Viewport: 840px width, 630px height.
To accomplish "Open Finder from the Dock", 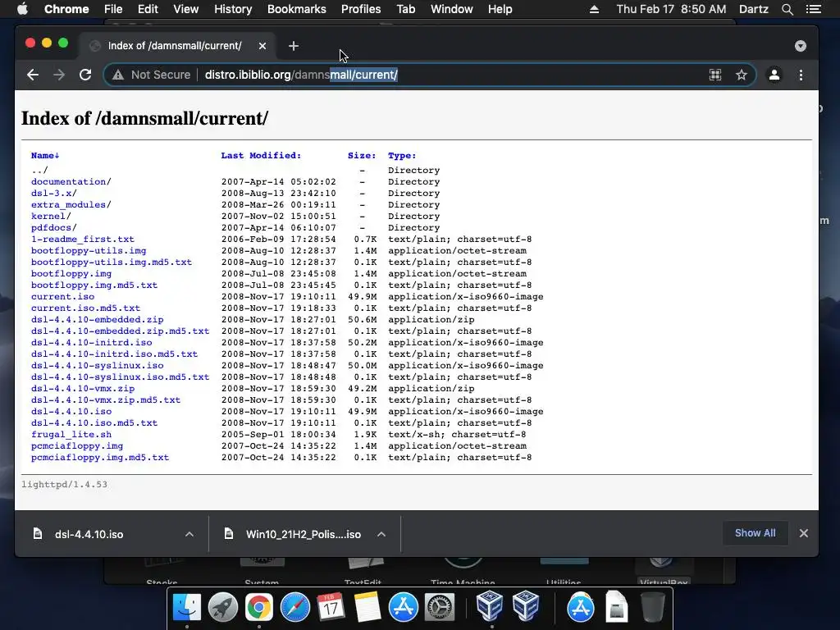I will (187, 608).
